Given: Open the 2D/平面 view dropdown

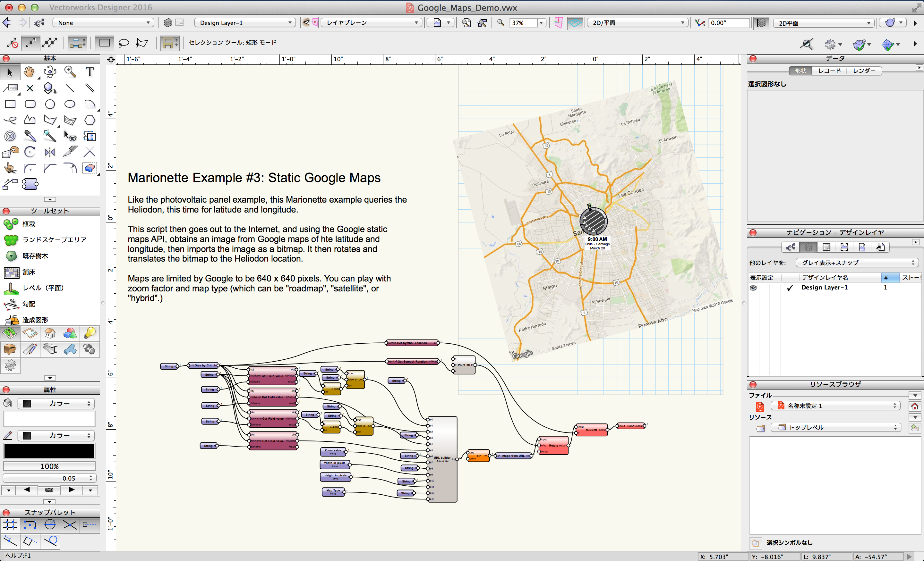Looking at the screenshot, I should coord(637,23).
